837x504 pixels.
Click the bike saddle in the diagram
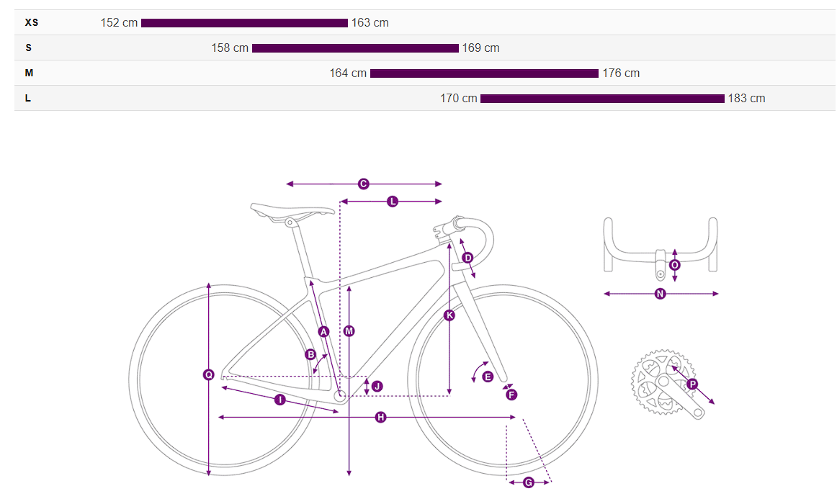pyautogui.click(x=292, y=210)
